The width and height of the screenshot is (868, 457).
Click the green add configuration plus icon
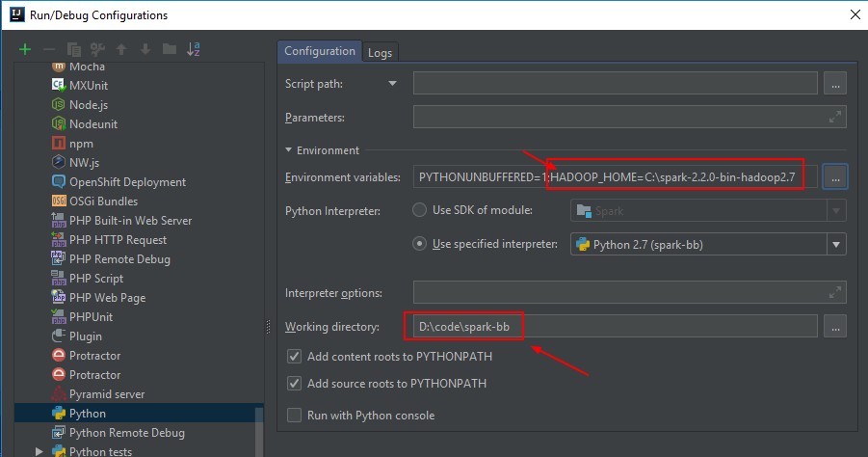coord(25,49)
